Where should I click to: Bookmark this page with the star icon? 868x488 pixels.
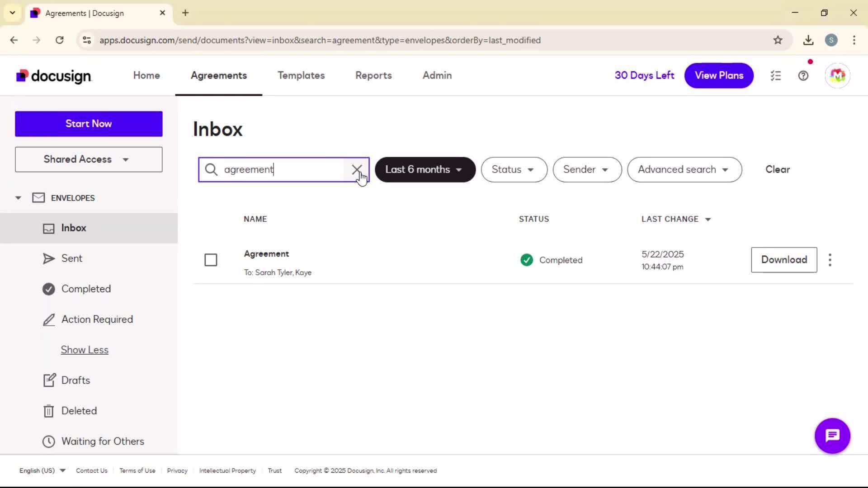click(x=778, y=40)
